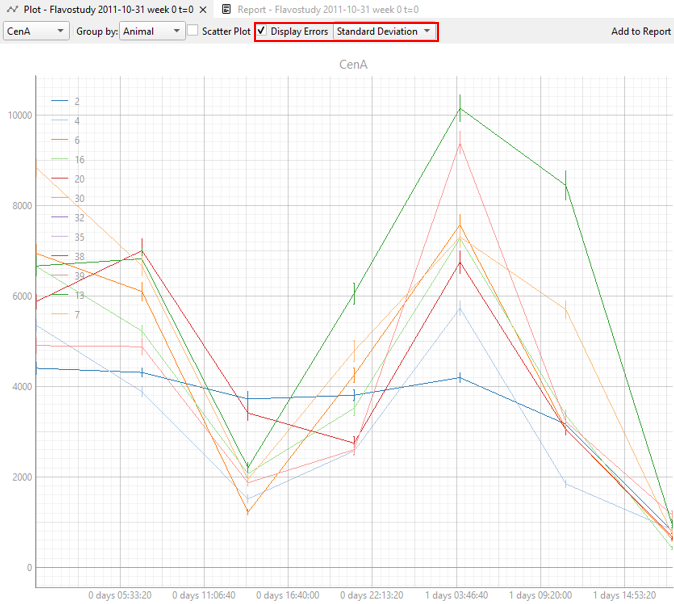The image size is (674, 604).
Task: Close the Plot - Flavostudy tab
Action: [x=203, y=9]
